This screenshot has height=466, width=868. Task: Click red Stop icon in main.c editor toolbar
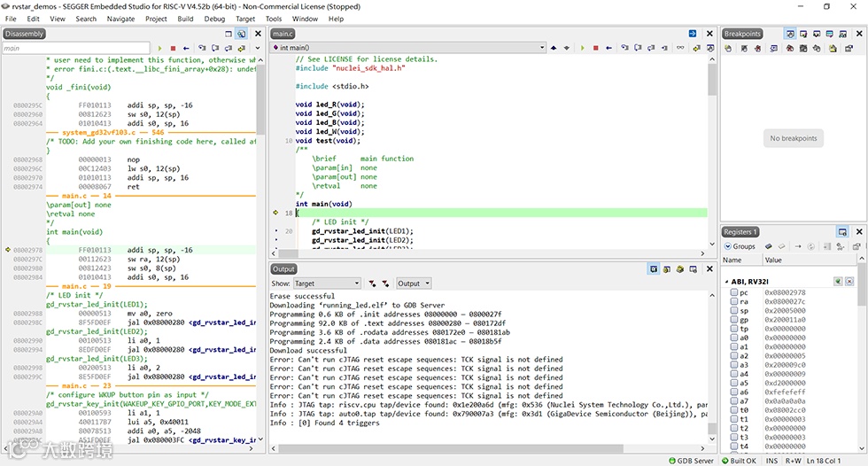click(x=596, y=48)
